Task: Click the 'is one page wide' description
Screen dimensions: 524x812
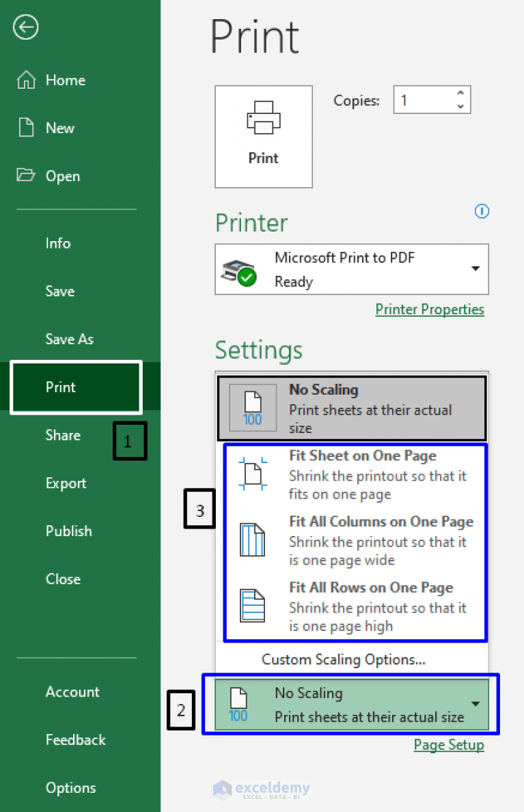Action: (x=342, y=560)
